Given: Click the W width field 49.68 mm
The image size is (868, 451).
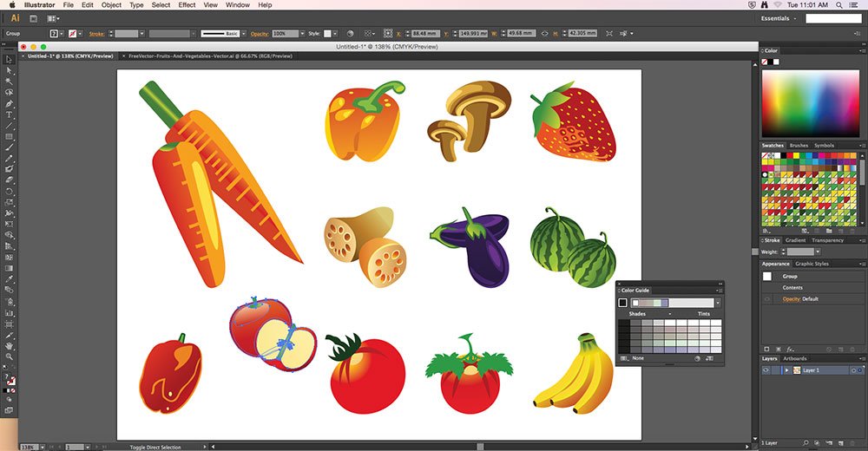Looking at the screenshot, I should pyautogui.click(x=520, y=34).
